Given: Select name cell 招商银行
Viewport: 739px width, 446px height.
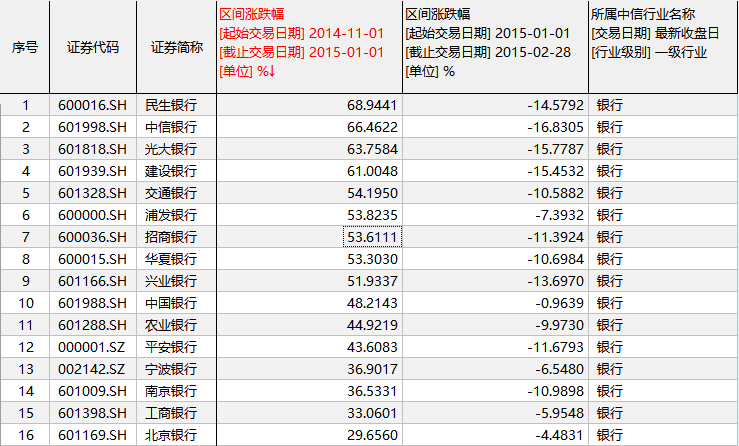Looking at the screenshot, I should 177,237.
